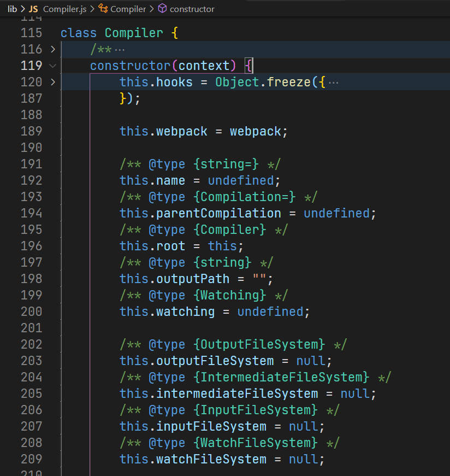This screenshot has height=476, width=450.
Task: Click the 'freeze' method name
Action: pyautogui.click(x=289, y=83)
